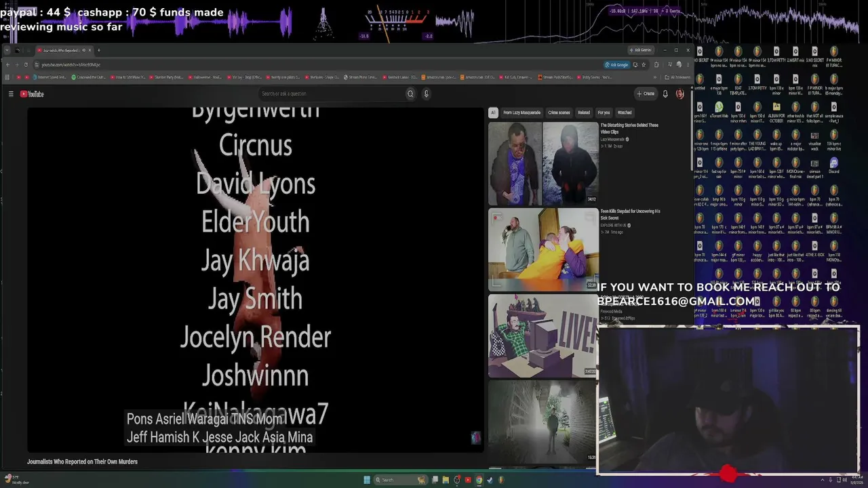Viewport: 868px width, 488px height.
Task: Open the Windows Start button
Action: click(367, 480)
